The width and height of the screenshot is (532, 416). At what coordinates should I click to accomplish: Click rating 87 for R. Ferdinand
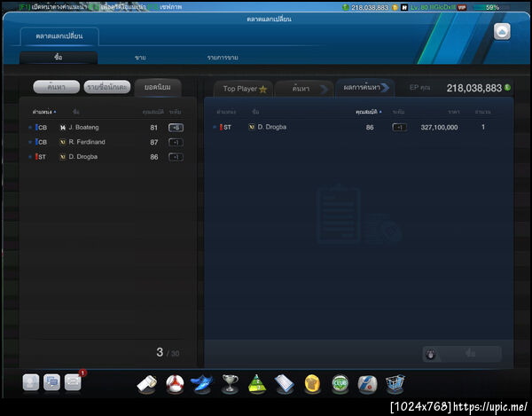(154, 142)
